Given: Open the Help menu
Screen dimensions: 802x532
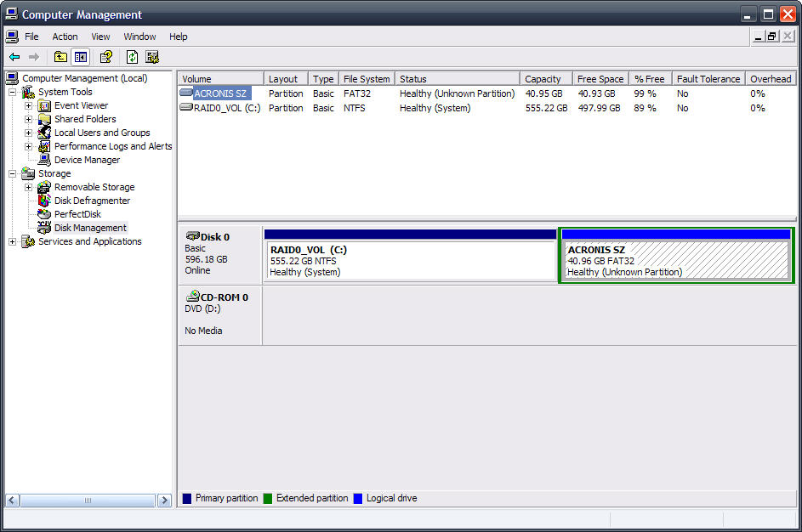Looking at the screenshot, I should pos(179,37).
